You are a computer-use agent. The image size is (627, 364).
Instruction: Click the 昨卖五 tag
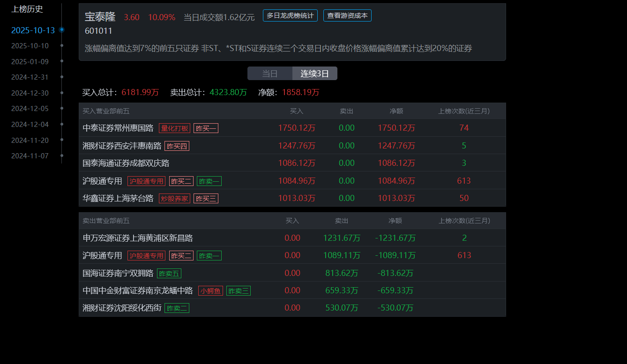pyautogui.click(x=169, y=274)
